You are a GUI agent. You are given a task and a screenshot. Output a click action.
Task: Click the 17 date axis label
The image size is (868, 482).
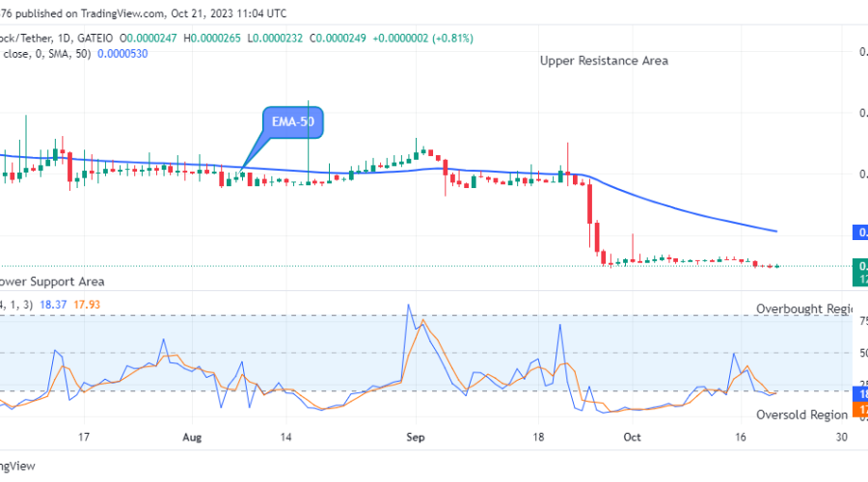pos(84,438)
